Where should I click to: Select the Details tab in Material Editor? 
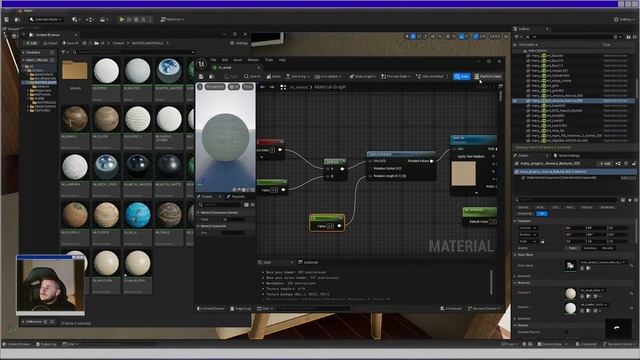(207, 196)
